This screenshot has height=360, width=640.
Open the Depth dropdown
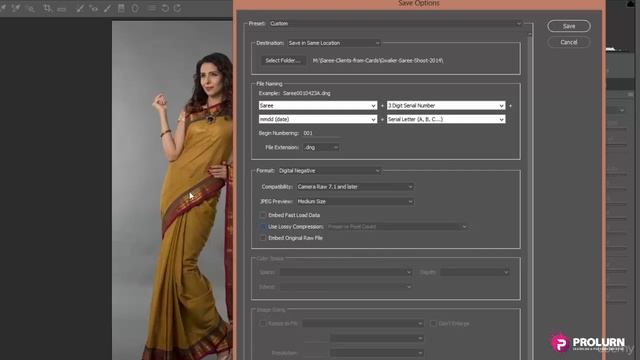pyautogui.click(x=474, y=272)
